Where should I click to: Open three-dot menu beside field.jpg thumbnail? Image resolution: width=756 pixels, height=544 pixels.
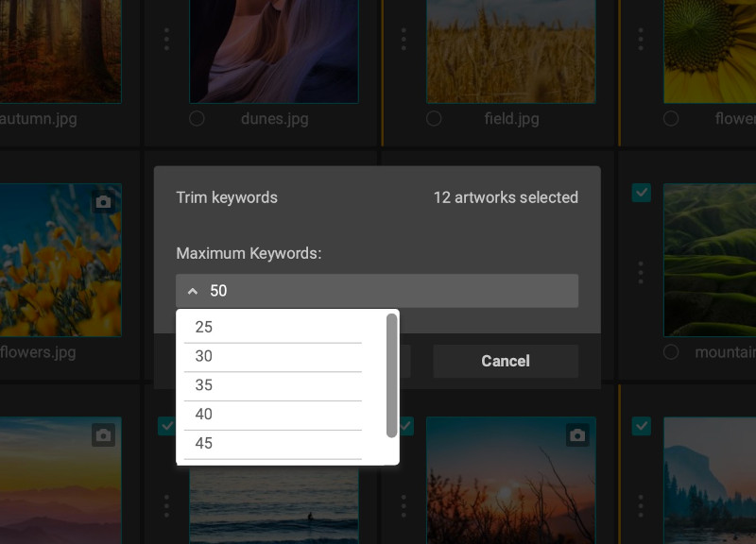[404, 40]
